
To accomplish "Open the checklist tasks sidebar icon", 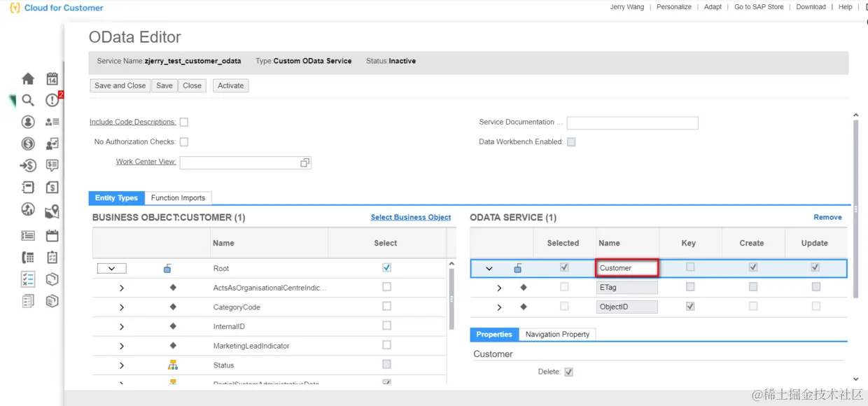I will [28, 279].
